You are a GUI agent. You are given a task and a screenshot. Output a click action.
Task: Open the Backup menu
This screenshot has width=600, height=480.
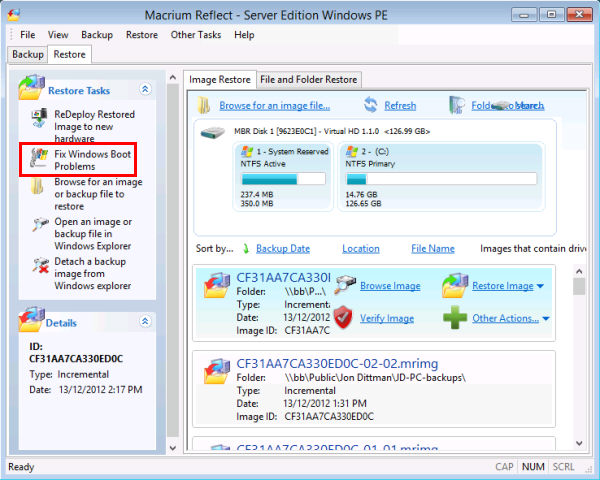pyautogui.click(x=97, y=35)
